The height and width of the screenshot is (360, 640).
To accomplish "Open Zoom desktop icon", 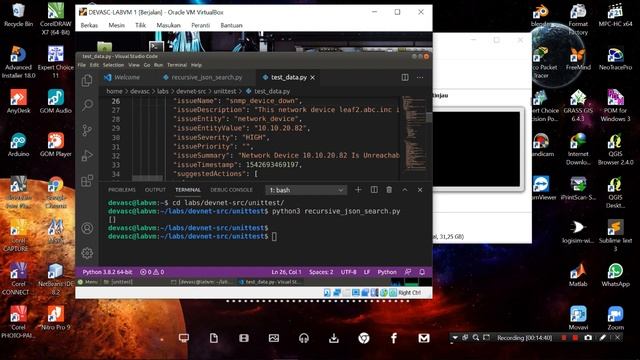I will (x=615, y=318).
